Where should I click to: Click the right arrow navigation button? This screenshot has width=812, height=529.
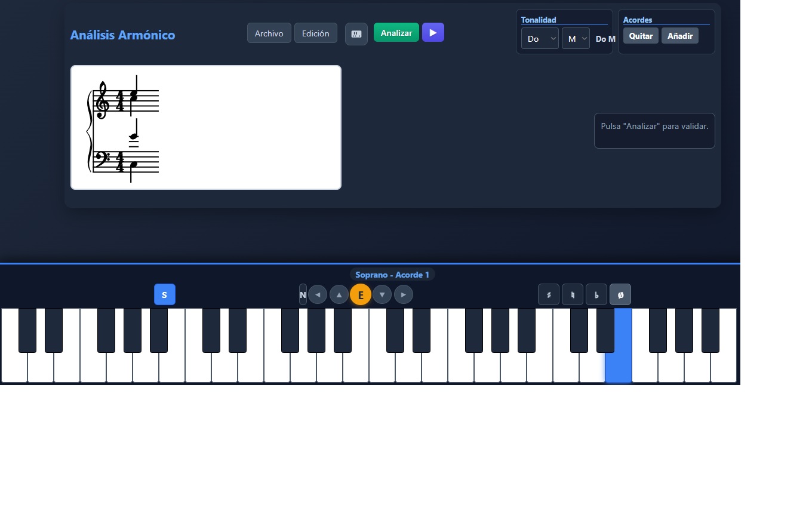coord(404,294)
